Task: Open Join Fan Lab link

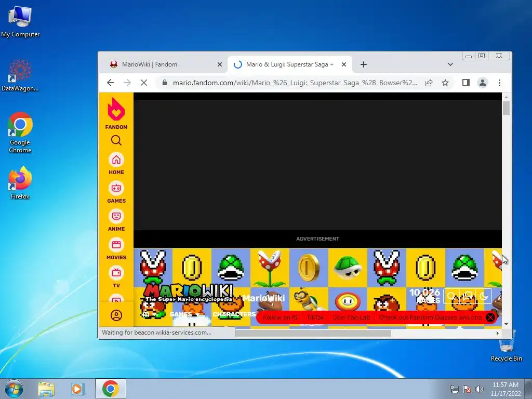Action: pyautogui.click(x=352, y=317)
